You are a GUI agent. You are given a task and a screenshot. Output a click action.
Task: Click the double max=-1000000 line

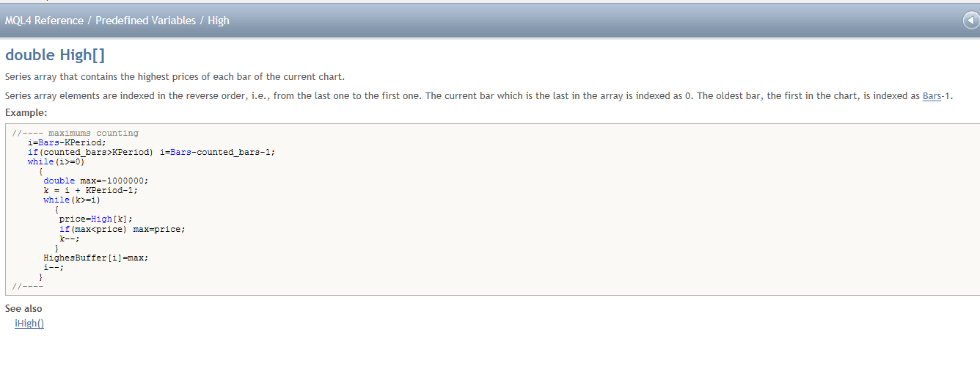pos(100,181)
